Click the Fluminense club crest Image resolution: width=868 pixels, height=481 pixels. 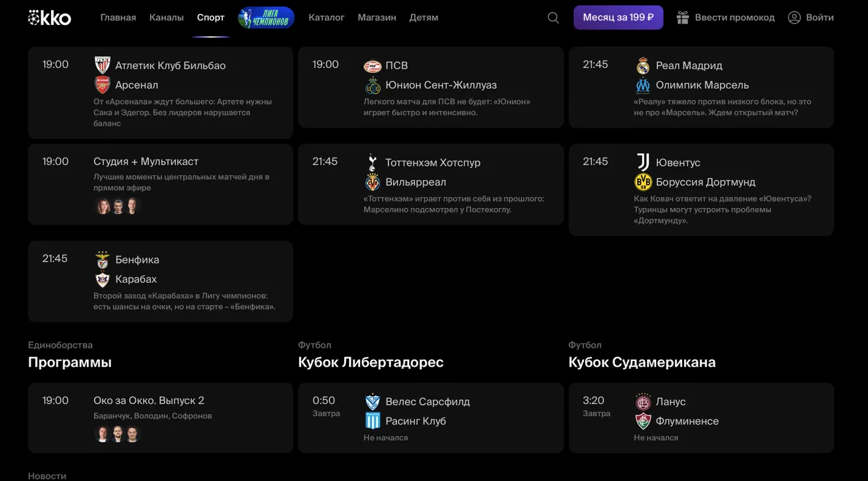pos(643,421)
